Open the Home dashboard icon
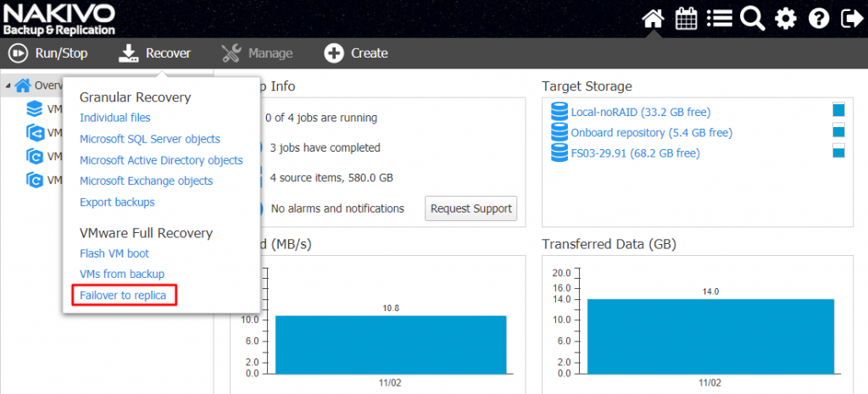 [654, 20]
